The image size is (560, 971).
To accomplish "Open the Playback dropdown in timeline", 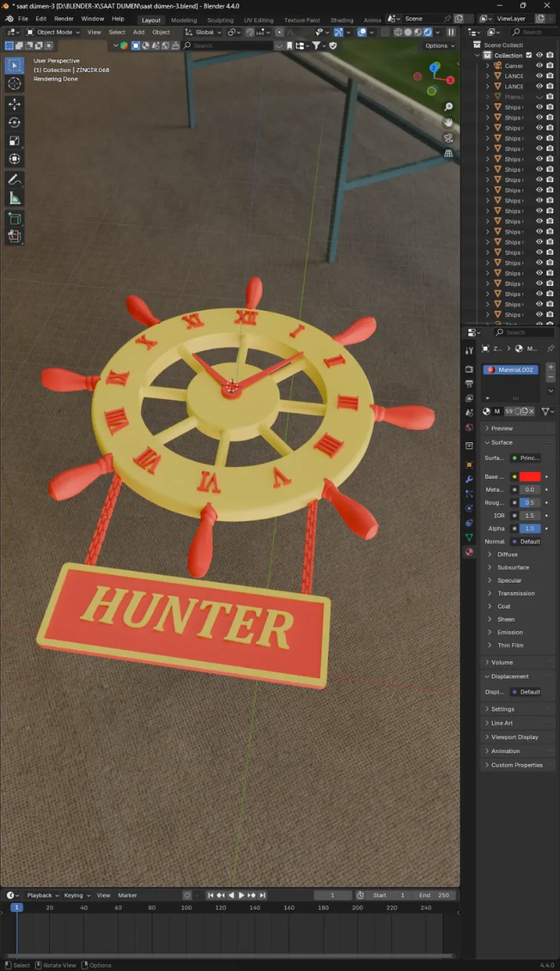I will pos(42,895).
